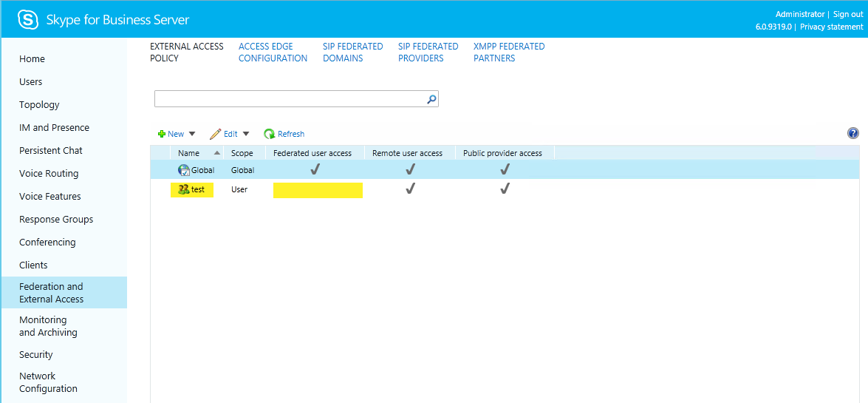Screen dimensions: 868x403
Task: Open IM and Presence section
Action: pyautogui.click(x=54, y=127)
